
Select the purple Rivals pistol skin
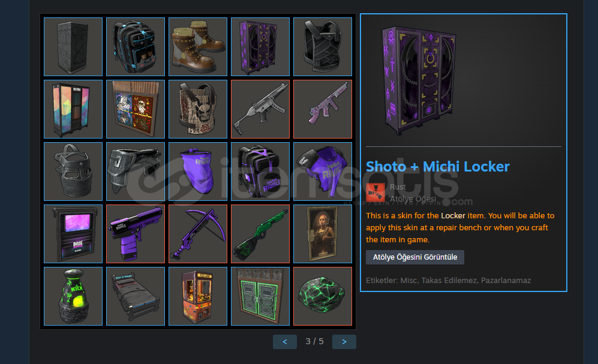click(x=136, y=234)
